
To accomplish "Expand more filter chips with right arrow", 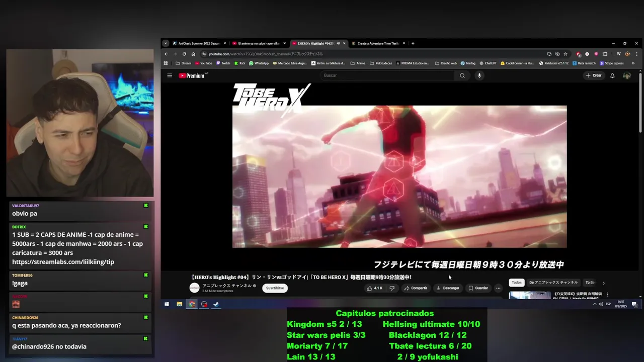I will click(603, 283).
